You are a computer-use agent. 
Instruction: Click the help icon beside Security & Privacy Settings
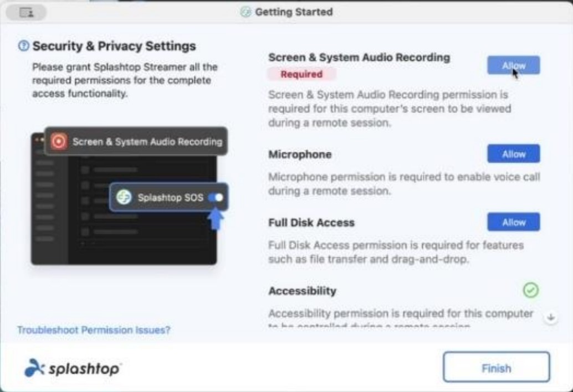pyautogui.click(x=24, y=46)
